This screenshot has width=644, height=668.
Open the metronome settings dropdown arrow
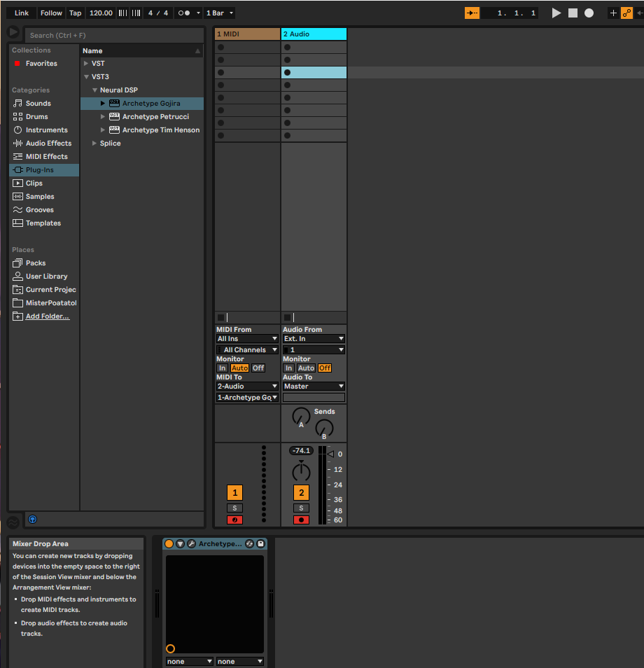pyautogui.click(x=198, y=13)
